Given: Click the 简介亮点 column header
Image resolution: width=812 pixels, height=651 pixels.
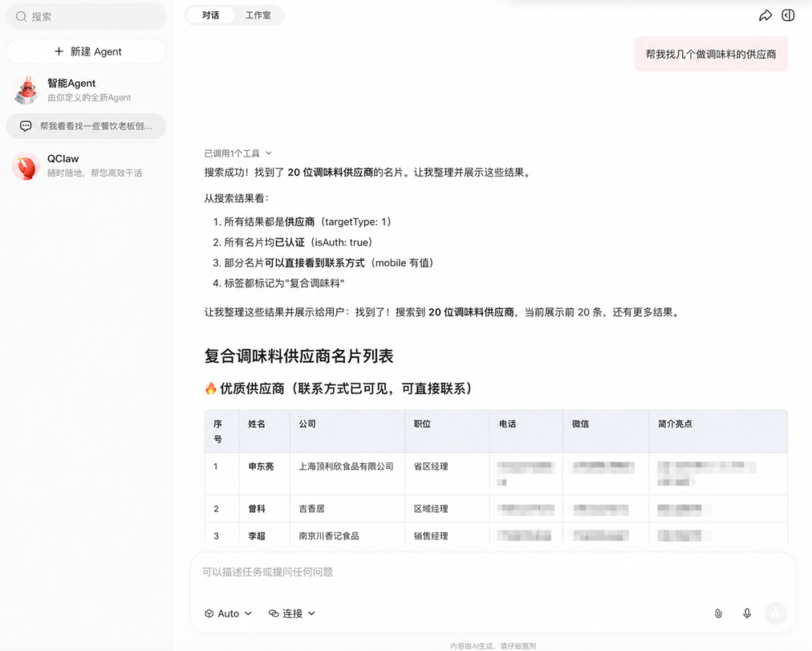Looking at the screenshot, I should coord(718,431).
